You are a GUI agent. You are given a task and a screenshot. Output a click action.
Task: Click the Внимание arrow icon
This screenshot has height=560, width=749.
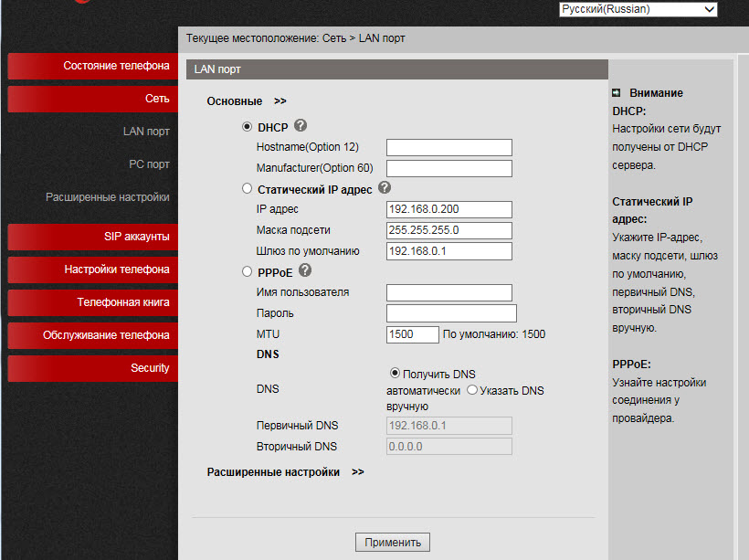click(x=617, y=92)
